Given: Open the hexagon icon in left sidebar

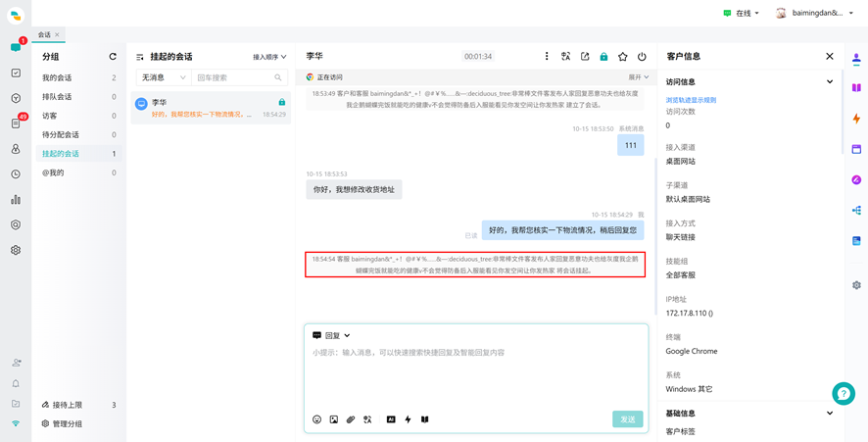Looking at the screenshot, I should 16,224.
